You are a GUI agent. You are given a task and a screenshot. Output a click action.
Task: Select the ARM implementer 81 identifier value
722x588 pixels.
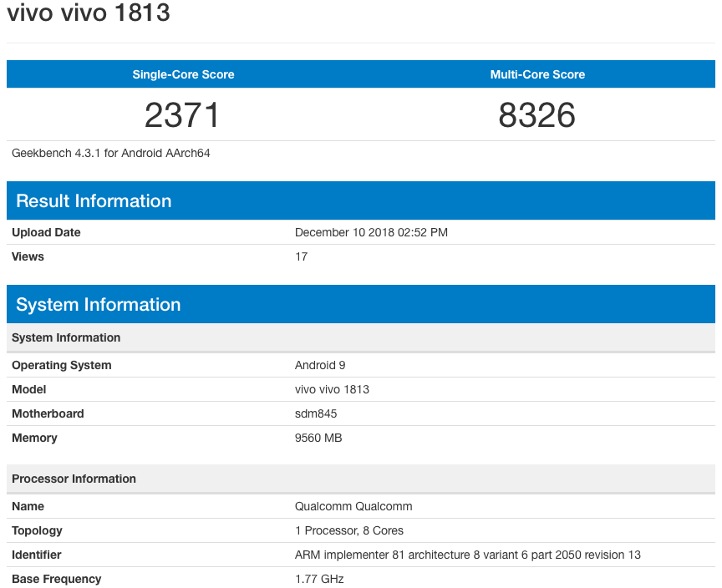point(468,555)
